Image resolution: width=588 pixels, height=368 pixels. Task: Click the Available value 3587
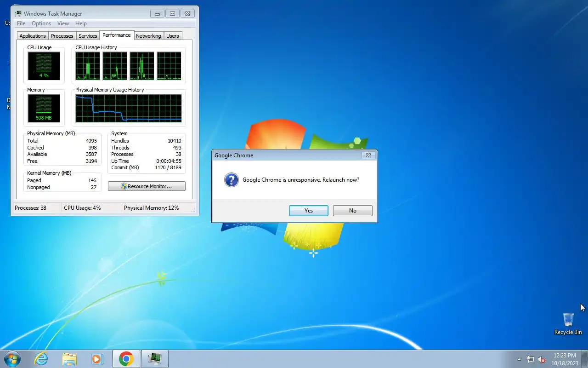pyautogui.click(x=91, y=154)
